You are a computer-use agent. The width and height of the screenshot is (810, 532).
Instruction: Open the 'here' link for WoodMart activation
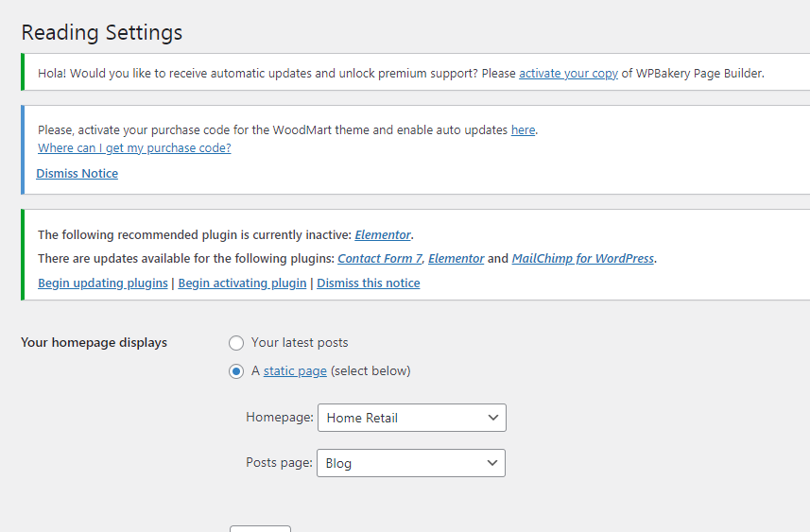point(523,129)
